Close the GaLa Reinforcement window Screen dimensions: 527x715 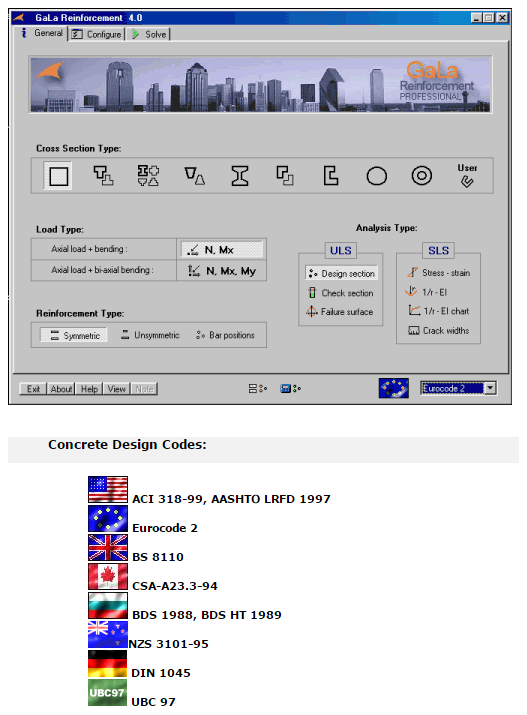tap(502, 18)
